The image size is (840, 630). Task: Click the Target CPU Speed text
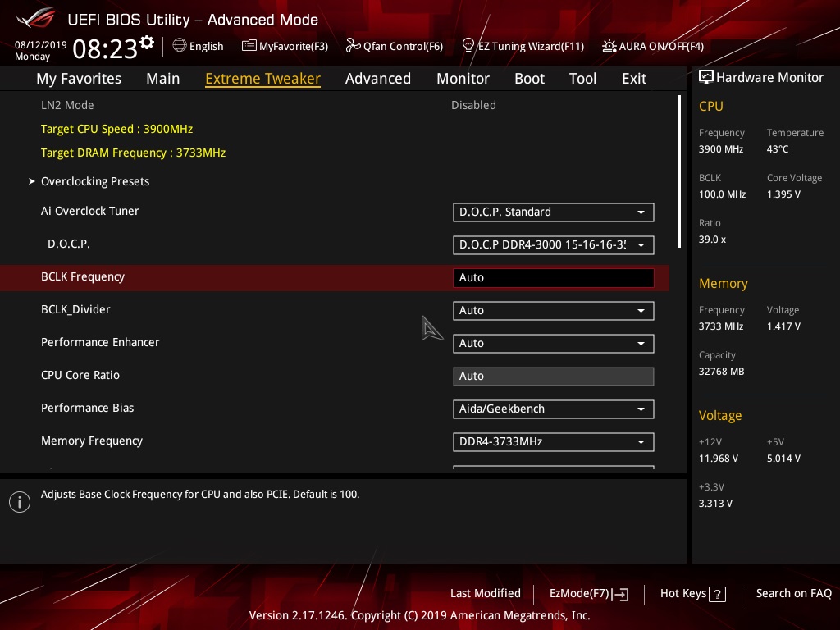pos(116,129)
